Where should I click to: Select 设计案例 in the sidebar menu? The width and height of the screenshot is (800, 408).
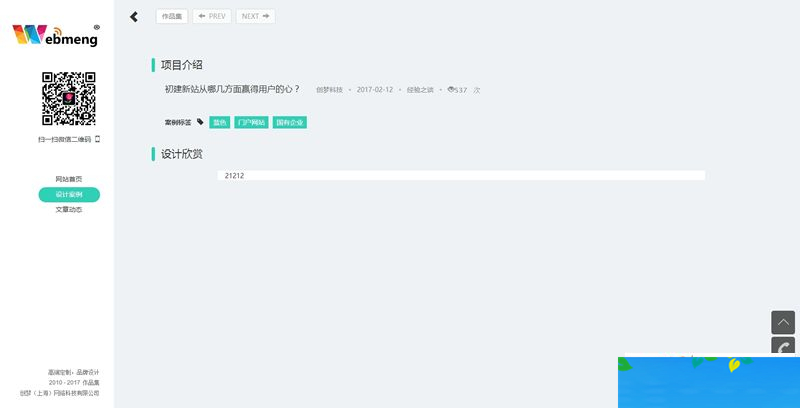pyautogui.click(x=69, y=194)
